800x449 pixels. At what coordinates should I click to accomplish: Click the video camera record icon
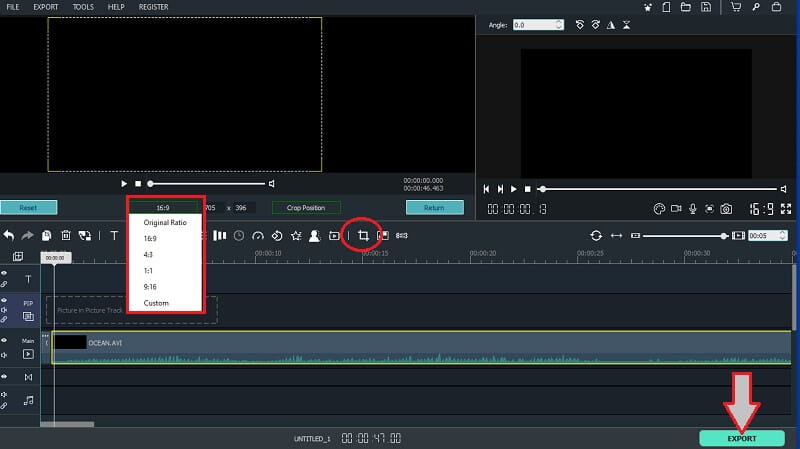[676, 209]
